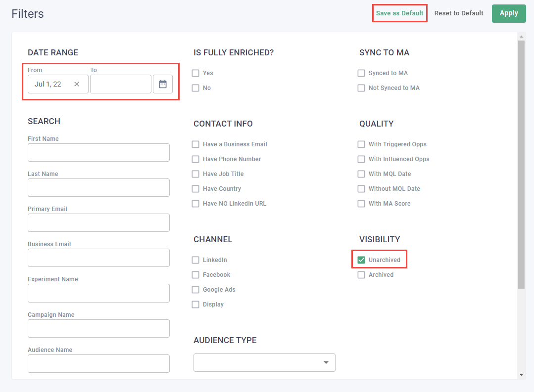Enable the Synced to MA filter

(x=361, y=73)
